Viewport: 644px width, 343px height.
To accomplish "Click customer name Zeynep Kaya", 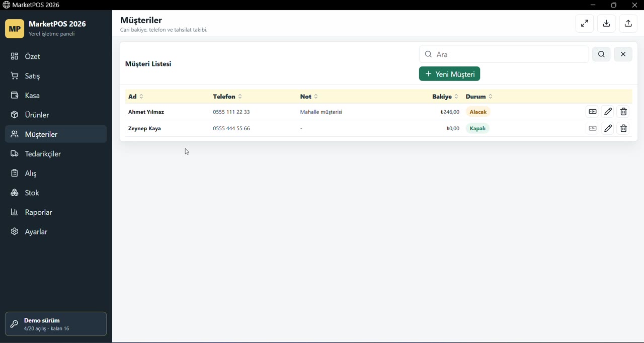I will (145, 129).
